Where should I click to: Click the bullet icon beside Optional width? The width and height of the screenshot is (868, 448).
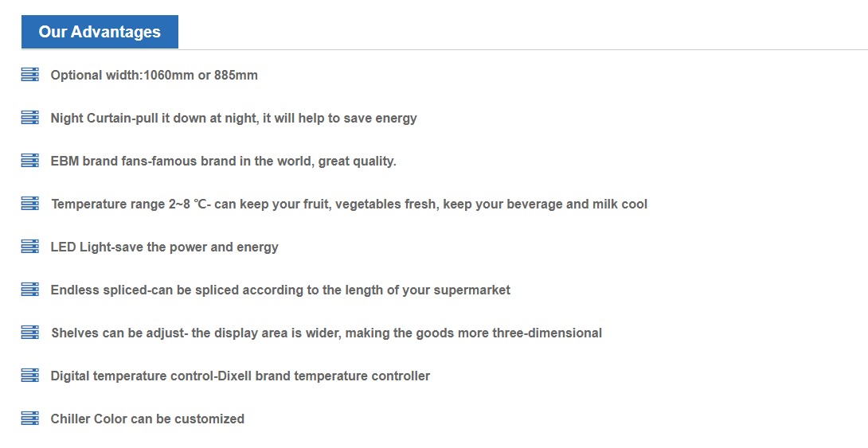click(x=29, y=75)
